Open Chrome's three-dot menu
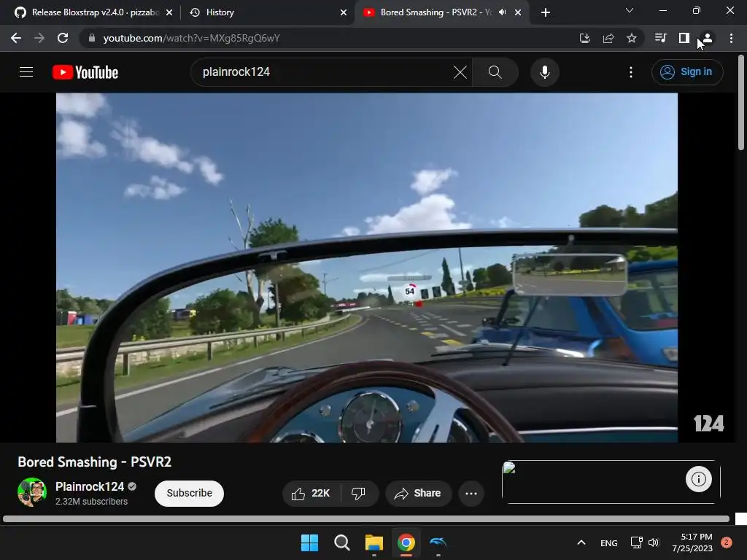Image resolution: width=747 pixels, height=560 pixels. [731, 38]
